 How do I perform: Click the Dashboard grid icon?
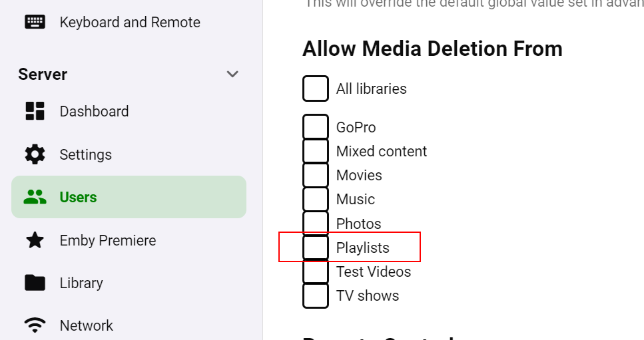click(x=35, y=111)
